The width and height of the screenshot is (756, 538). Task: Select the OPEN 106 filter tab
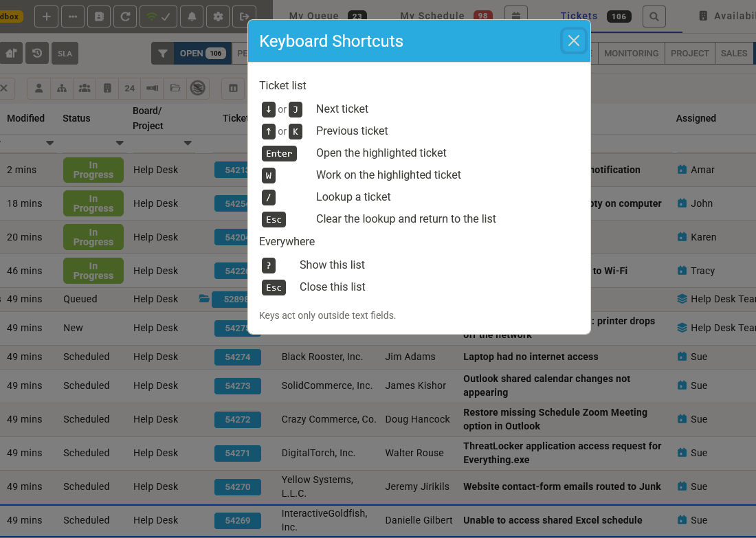(203, 53)
